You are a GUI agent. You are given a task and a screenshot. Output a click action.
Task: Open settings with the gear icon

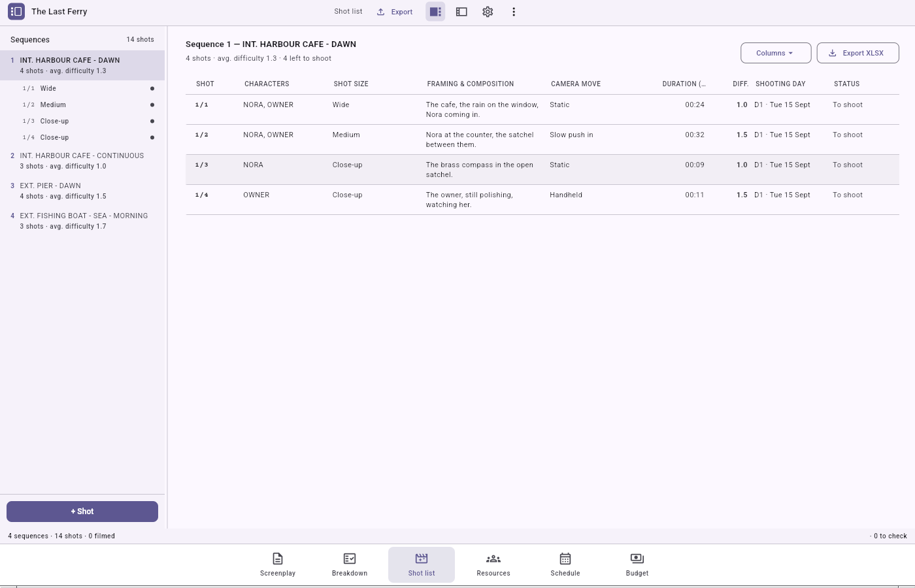pos(488,12)
